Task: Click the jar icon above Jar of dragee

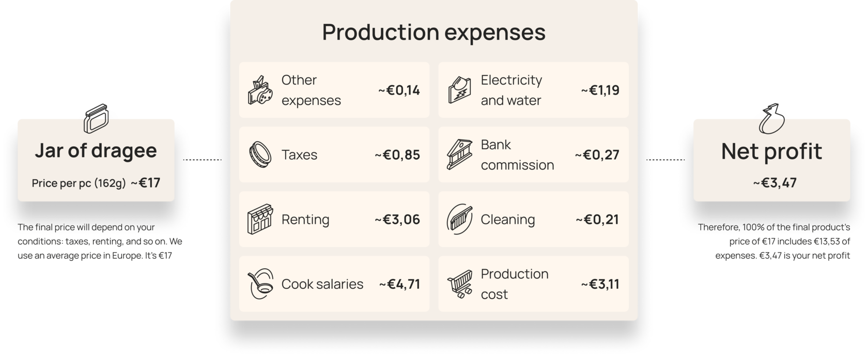Action: click(96, 119)
